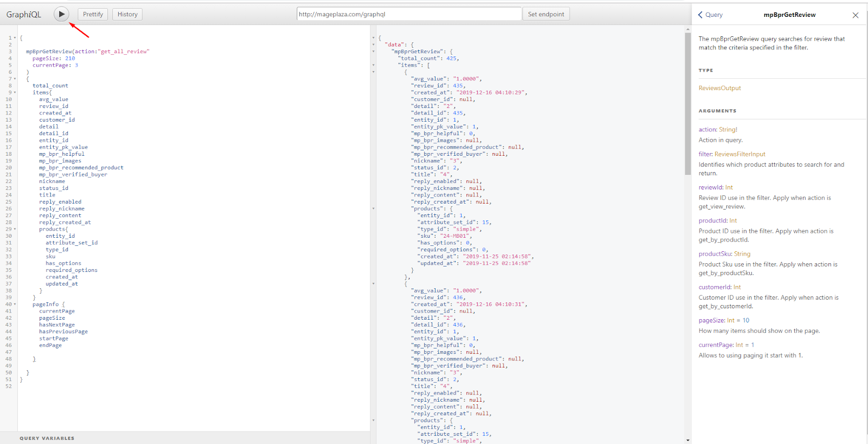Open Int type of reviewId argument
The width and height of the screenshot is (868, 444).
tap(729, 187)
